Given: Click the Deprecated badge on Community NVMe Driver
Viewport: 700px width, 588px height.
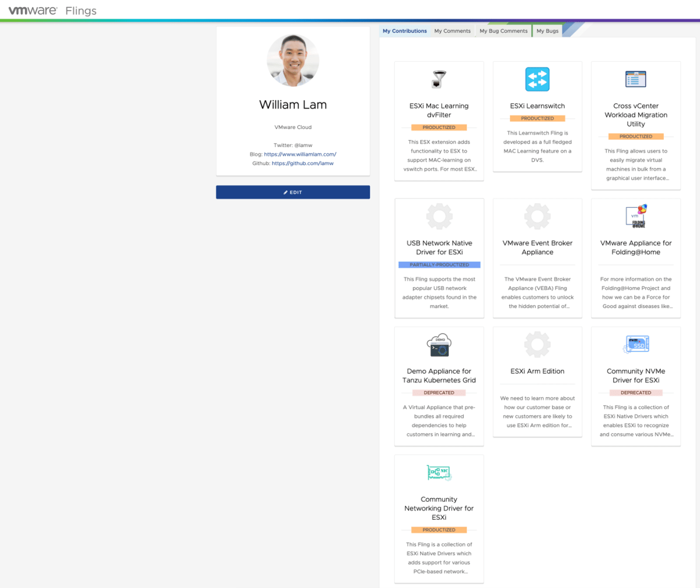Looking at the screenshot, I should coord(636,393).
